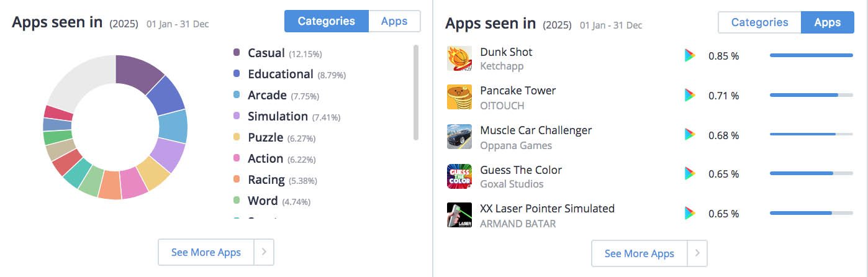This screenshot has width=868, height=277.
Task: Switch left panel to Apps tab
Action: click(x=394, y=21)
